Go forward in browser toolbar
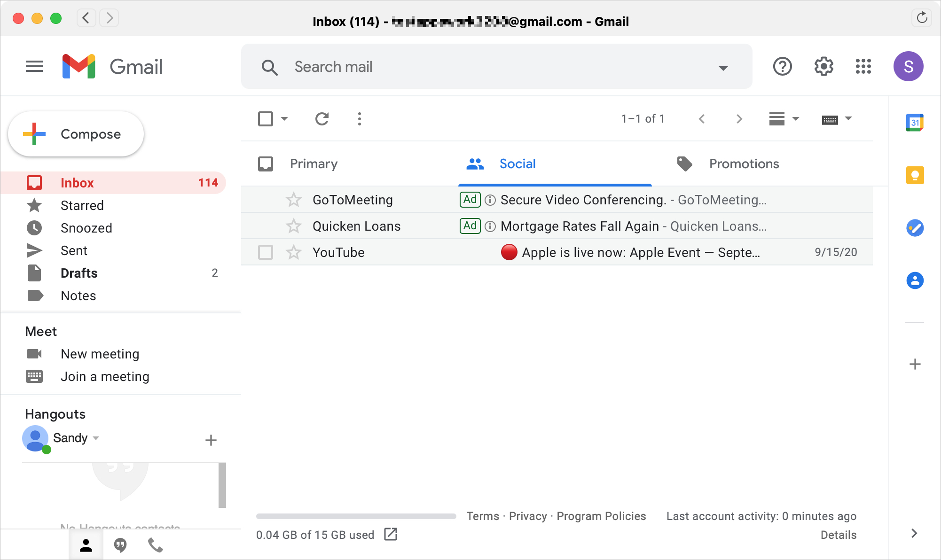The height and width of the screenshot is (560, 941). coord(109,18)
